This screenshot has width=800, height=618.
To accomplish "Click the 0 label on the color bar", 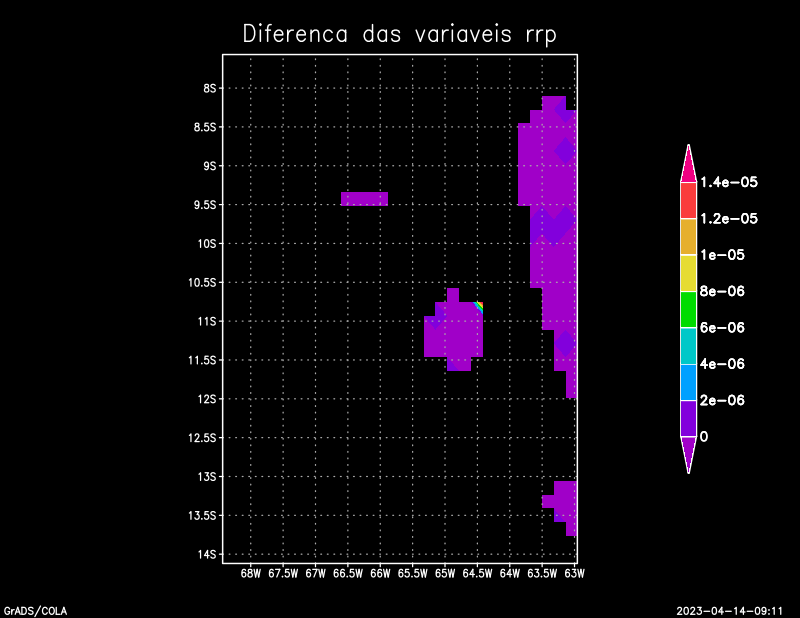I will coord(704,437).
